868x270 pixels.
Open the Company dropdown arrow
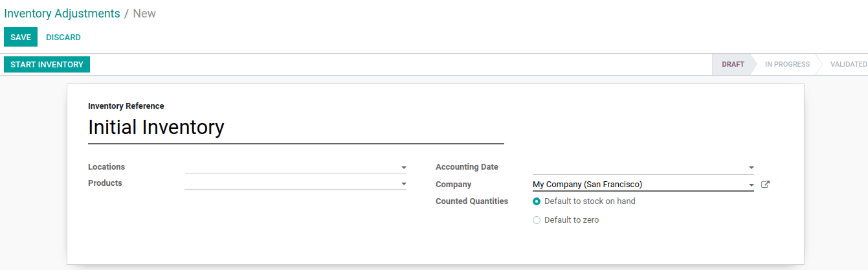(751, 185)
